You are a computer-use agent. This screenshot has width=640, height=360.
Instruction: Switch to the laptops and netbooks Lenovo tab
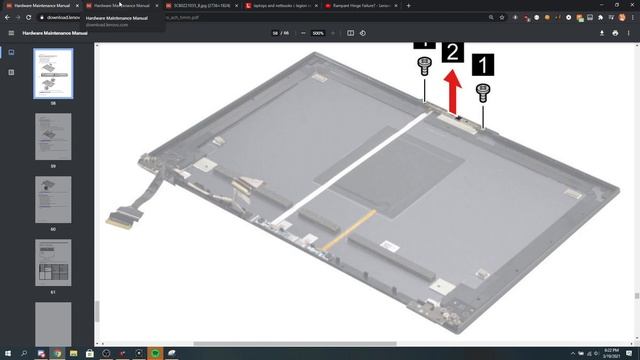click(x=281, y=6)
